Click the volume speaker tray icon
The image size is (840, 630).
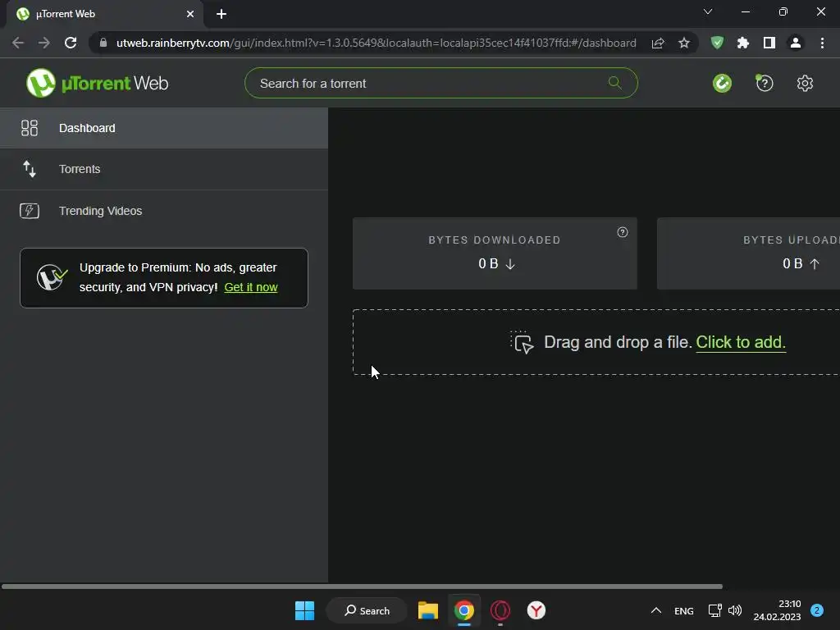[x=735, y=610]
